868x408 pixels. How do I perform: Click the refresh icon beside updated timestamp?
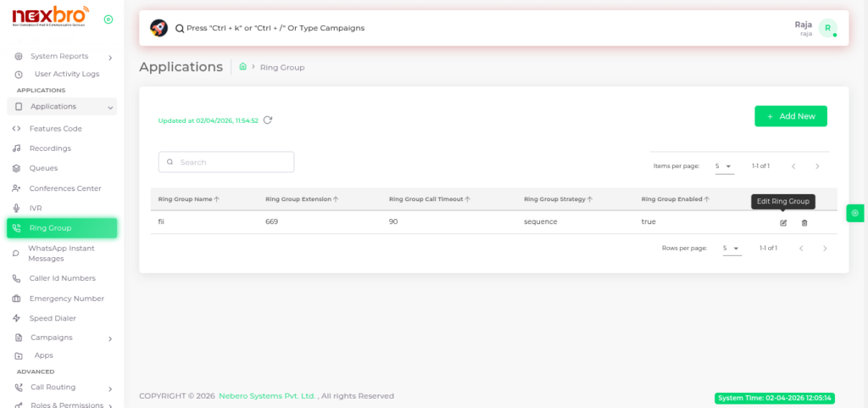(268, 120)
